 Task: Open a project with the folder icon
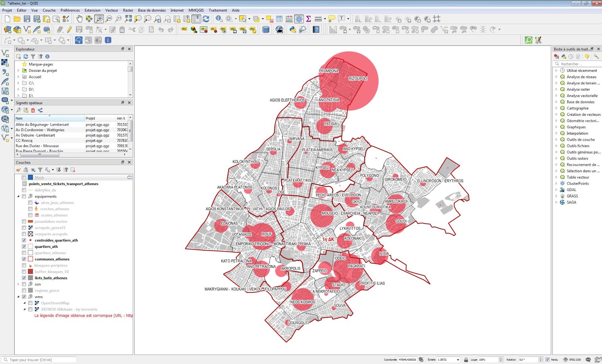coord(17,19)
